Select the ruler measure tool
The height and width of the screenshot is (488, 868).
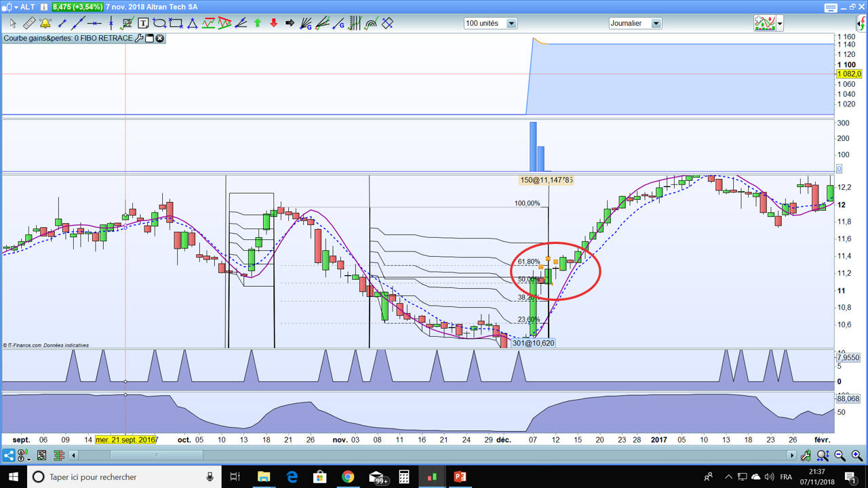(x=29, y=23)
